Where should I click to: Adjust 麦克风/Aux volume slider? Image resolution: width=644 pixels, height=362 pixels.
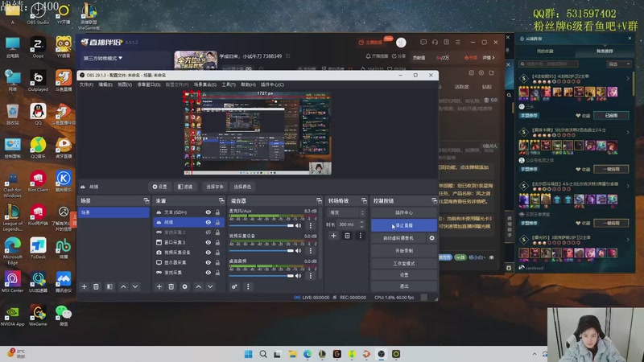(x=261, y=226)
